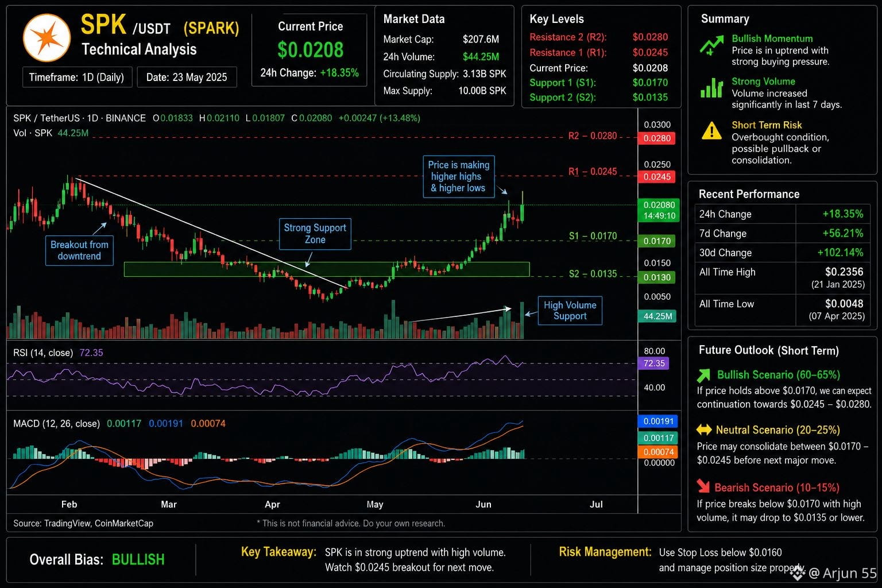Select the "Strong Support Zone" annotation box
The height and width of the screenshot is (588, 882).
click(315, 234)
